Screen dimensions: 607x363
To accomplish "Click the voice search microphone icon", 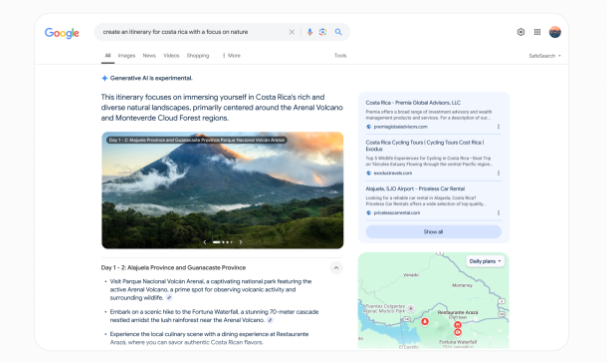I will click(x=309, y=32).
